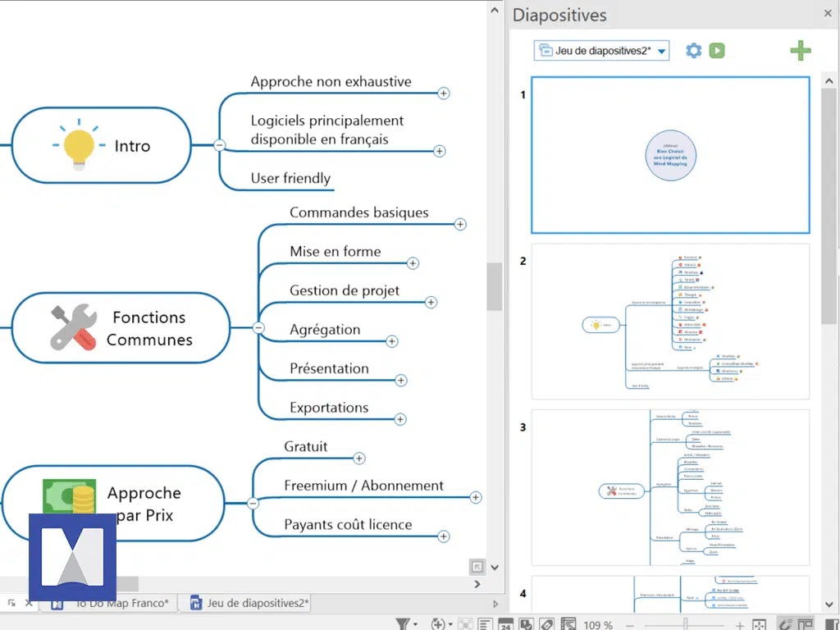Click the green plus to add a slide
Image resolution: width=840 pixels, height=630 pixels.
tap(800, 51)
